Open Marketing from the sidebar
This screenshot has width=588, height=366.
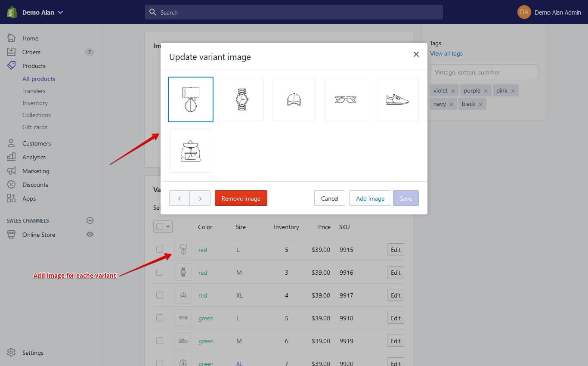click(x=36, y=171)
